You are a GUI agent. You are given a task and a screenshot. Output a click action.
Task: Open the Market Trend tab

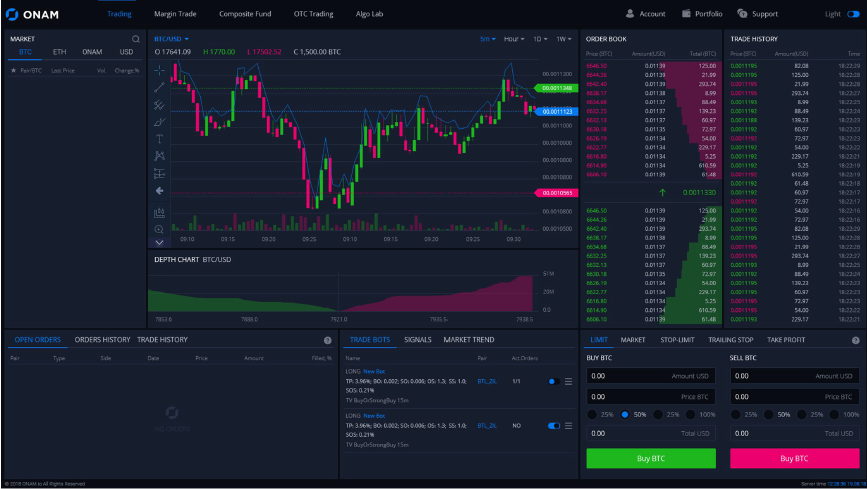pyautogui.click(x=468, y=340)
